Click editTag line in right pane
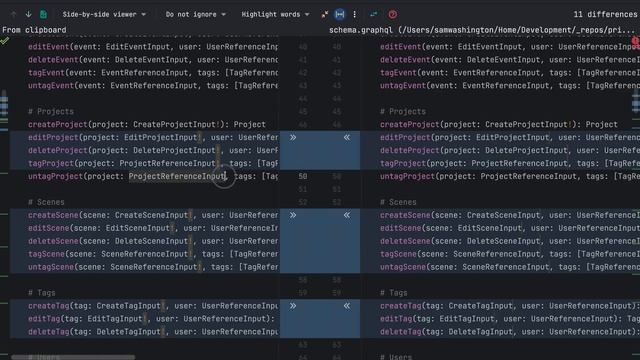The image size is (640, 360). coord(510,319)
